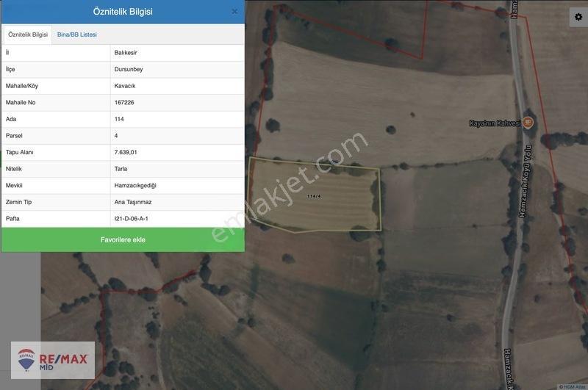Screen dimensions: 588x390
Task: Click the Parsel value 4
Action: tap(116, 136)
